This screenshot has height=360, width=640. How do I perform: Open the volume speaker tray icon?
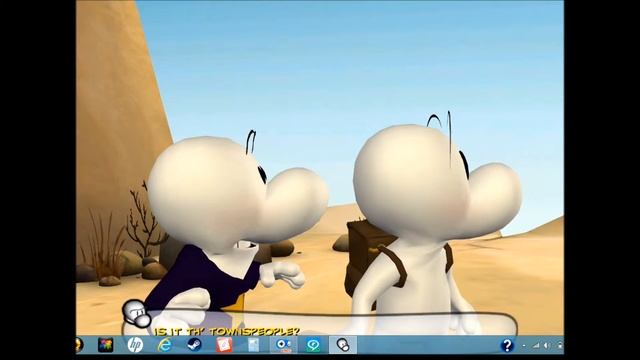(x=548, y=346)
